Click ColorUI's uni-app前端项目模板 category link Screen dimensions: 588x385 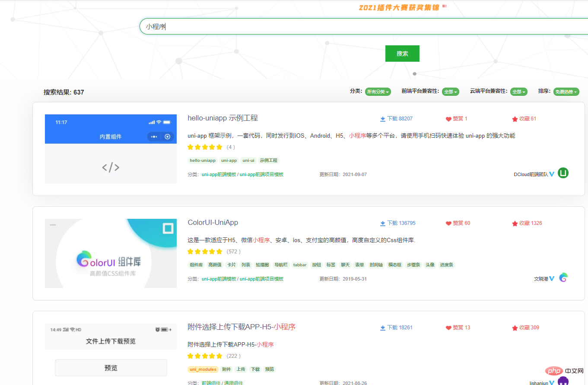pos(262,279)
